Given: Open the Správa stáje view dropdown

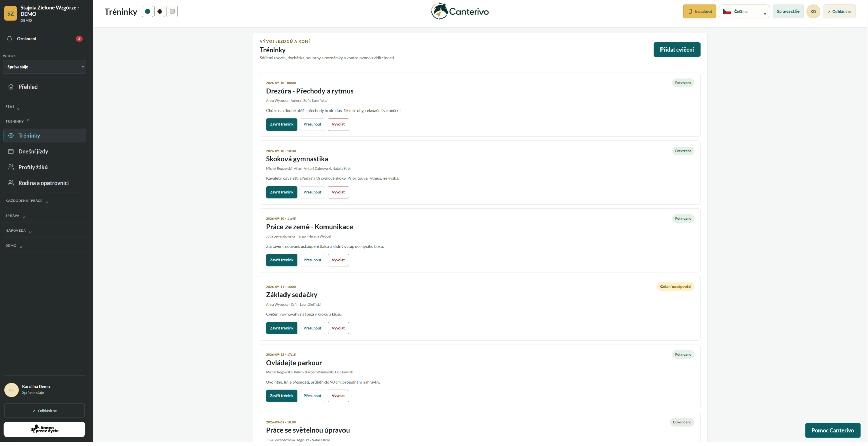Looking at the screenshot, I should pyautogui.click(x=44, y=67).
